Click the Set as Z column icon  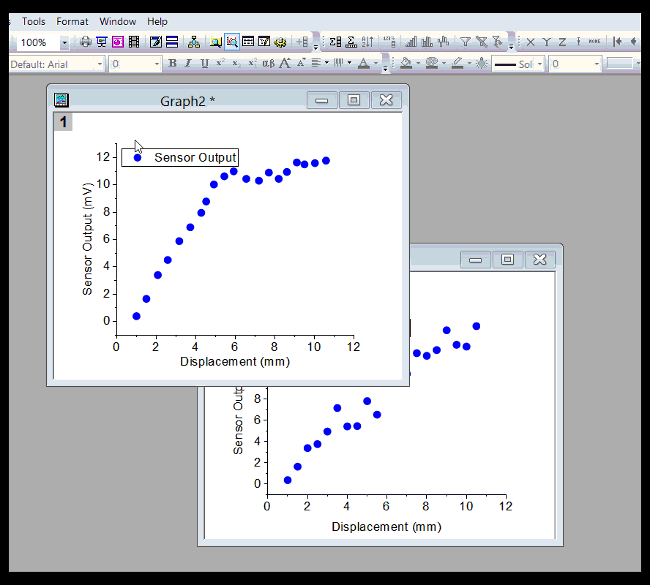(x=562, y=42)
